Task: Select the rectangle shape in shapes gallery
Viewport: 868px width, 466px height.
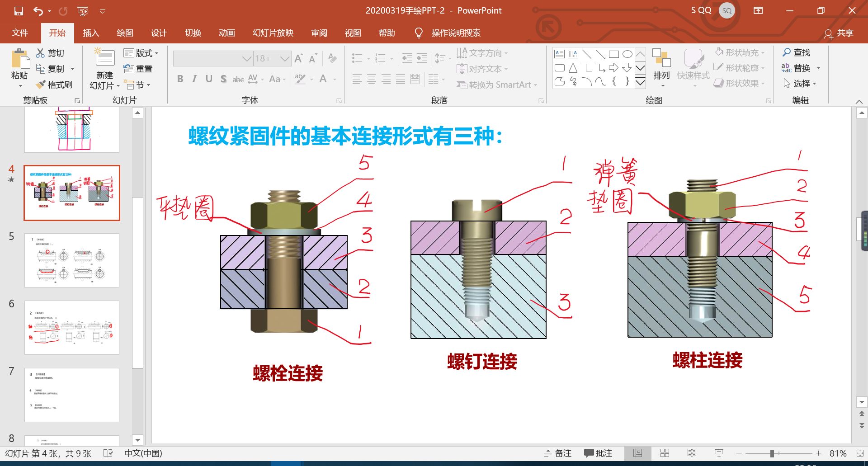Action: coord(613,54)
